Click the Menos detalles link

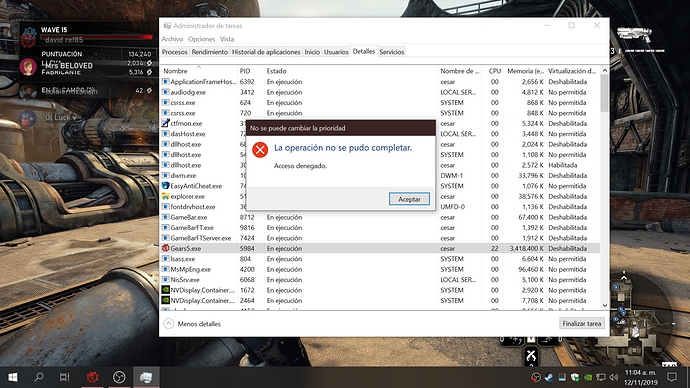pos(199,324)
